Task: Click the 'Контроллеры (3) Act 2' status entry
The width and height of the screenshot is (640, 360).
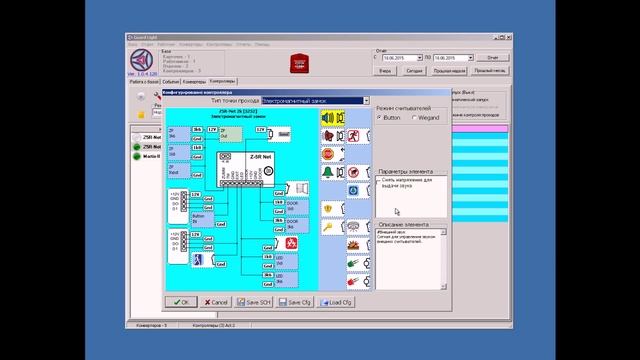Action: [x=214, y=326]
